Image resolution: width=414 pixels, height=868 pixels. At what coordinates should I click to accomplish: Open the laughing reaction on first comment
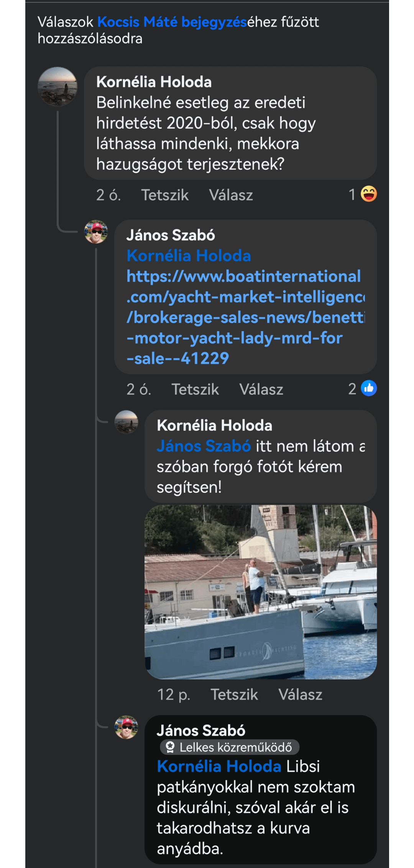tap(369, 194)
